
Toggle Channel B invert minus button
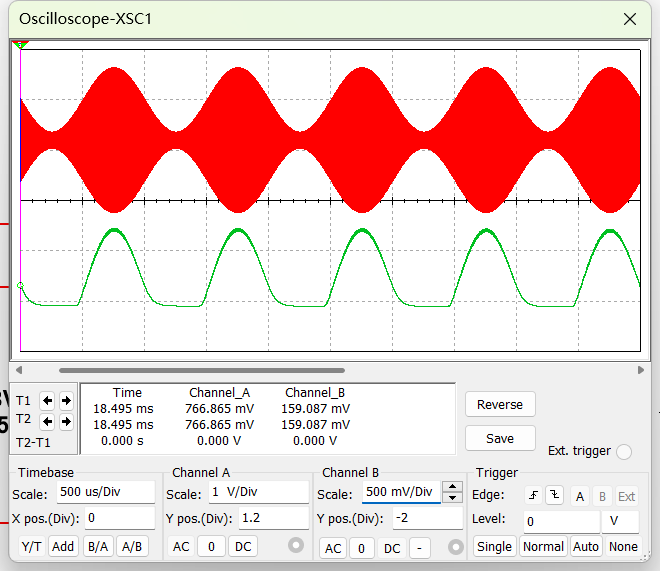pyautogui.click(x=419, y=548)
